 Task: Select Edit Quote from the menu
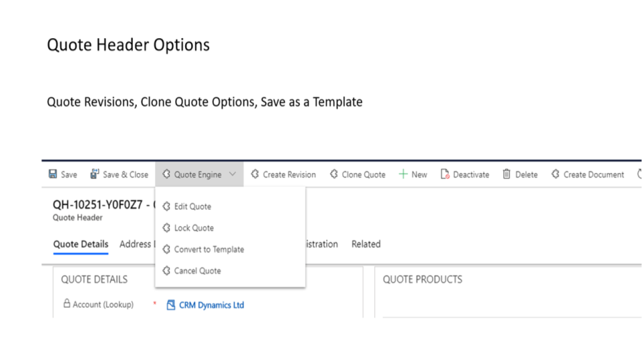[x=193, y=206]
